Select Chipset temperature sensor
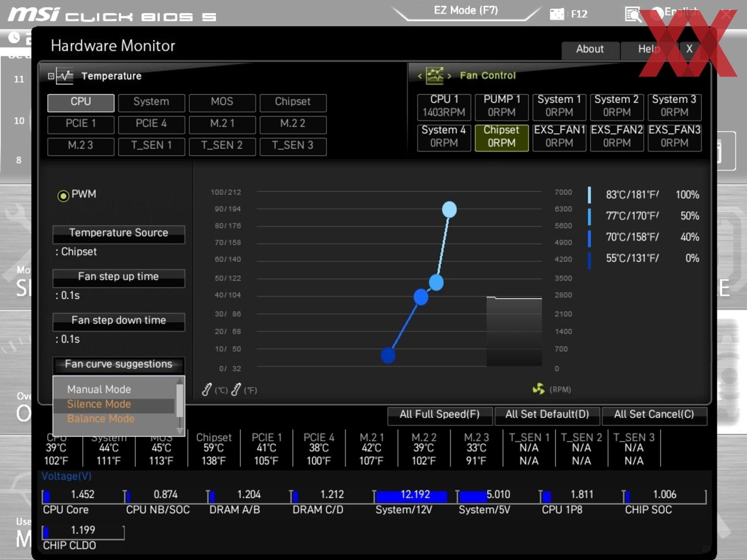The image size is (747, 560). [x=293, y=102]
